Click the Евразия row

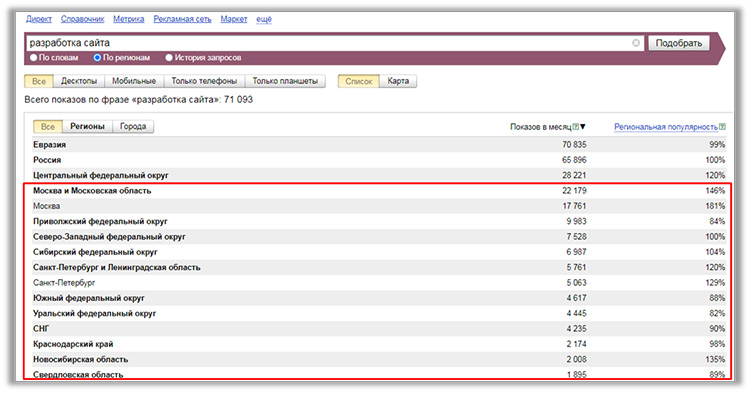(379, 144)
